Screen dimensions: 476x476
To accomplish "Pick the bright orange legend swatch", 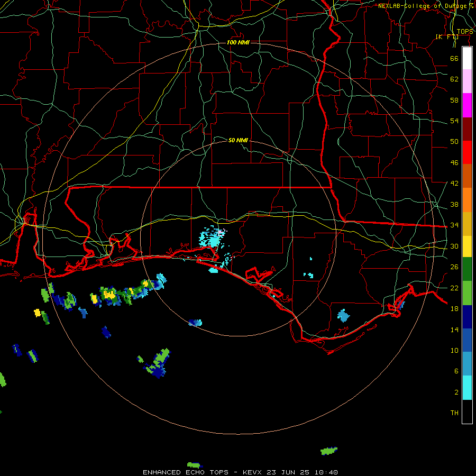I will point(467,200).
